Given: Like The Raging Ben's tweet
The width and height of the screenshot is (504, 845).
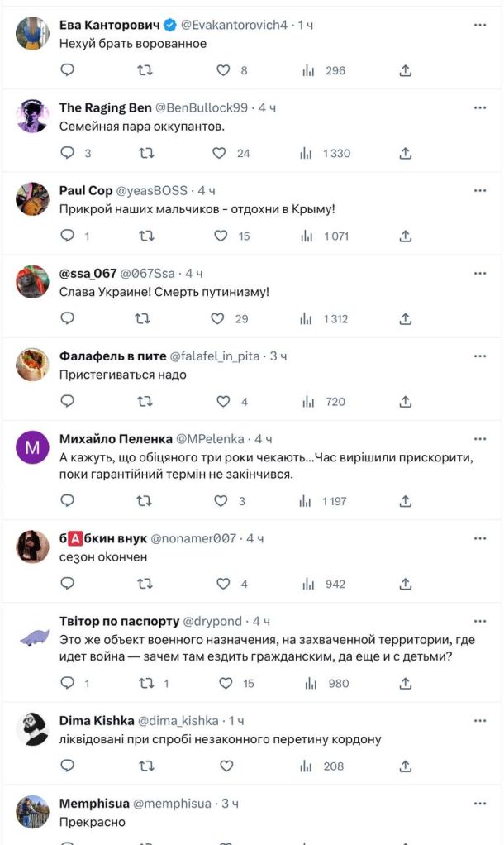Looking at the screenshot, I should (220, 153).
